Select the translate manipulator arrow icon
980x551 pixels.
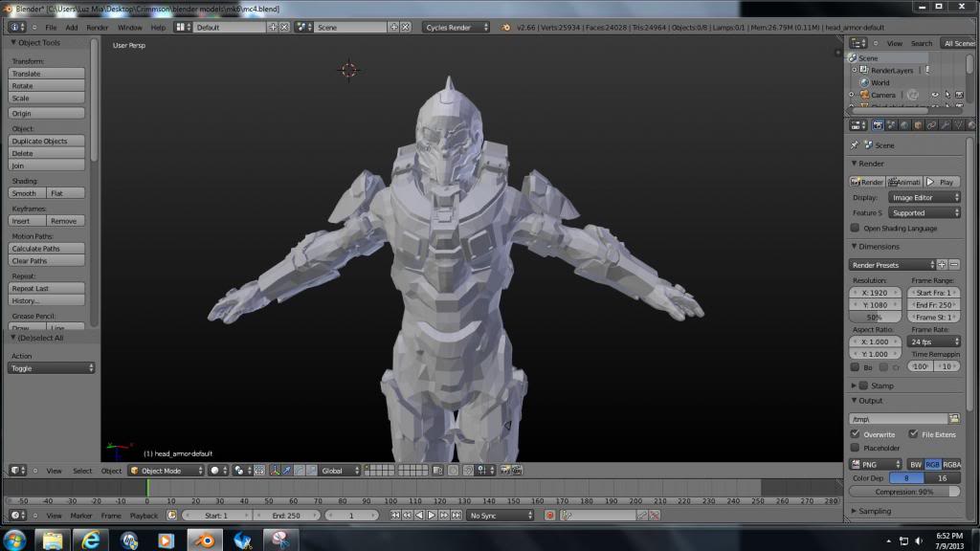287,471
